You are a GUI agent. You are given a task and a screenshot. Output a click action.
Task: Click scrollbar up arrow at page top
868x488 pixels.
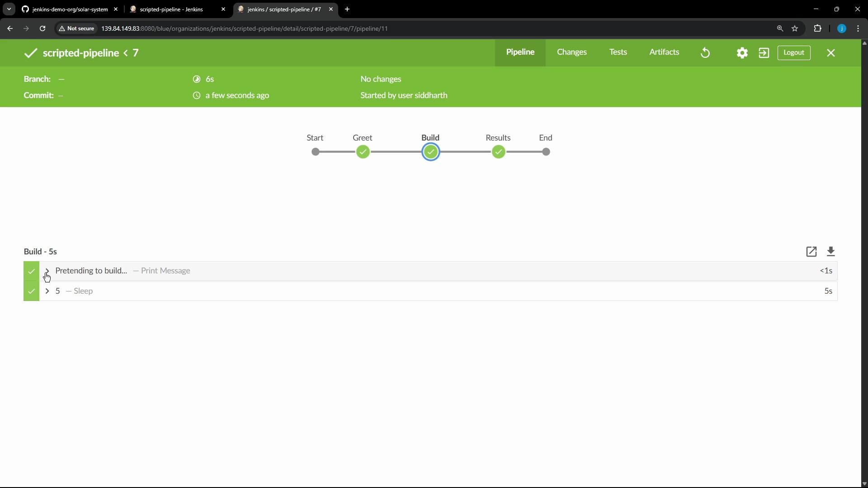pos(864,43)
